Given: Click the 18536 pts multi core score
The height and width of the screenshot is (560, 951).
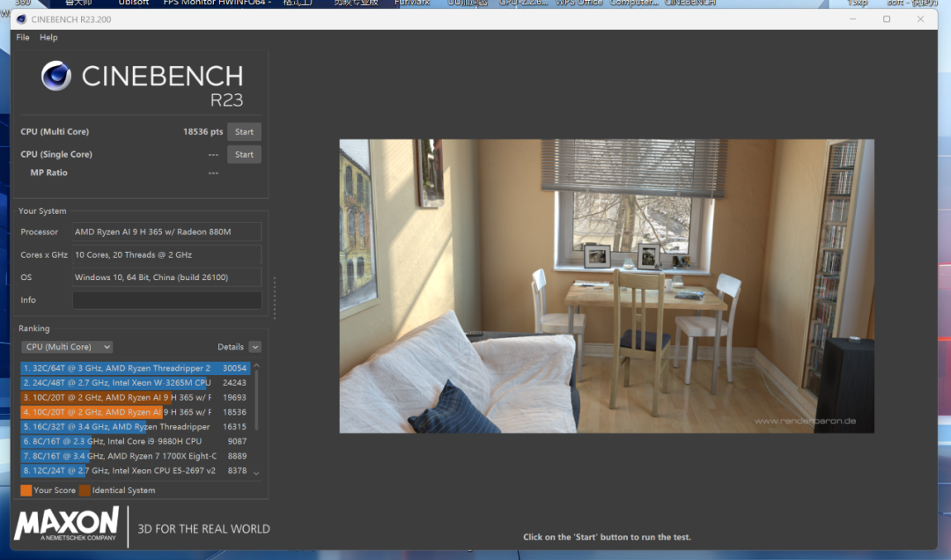Looking at the screenshot, I should click(x=203, y=132).
